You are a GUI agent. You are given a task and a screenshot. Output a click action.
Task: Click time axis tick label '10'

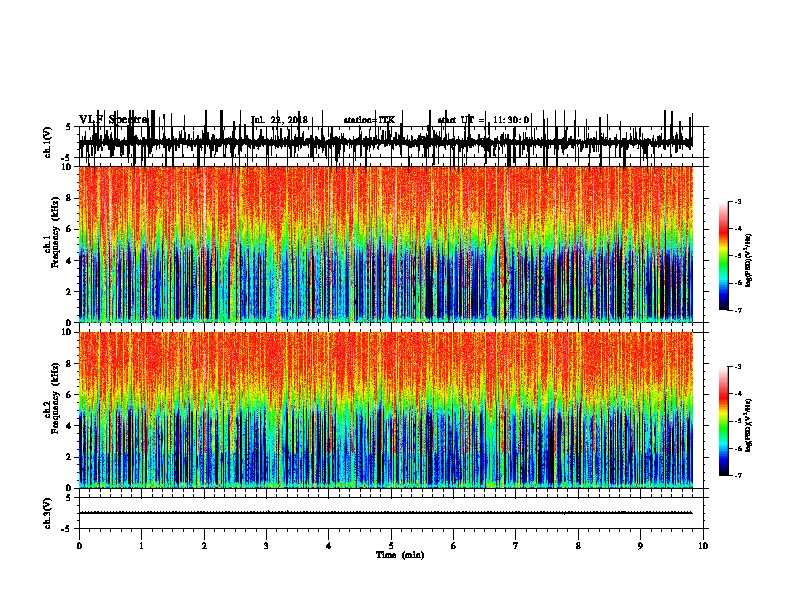703,545
